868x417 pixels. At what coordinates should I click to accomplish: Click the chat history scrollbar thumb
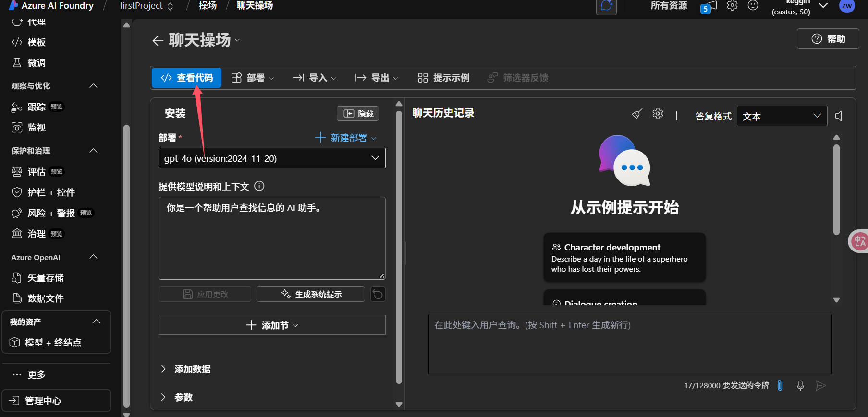click(x=836, y=190)
